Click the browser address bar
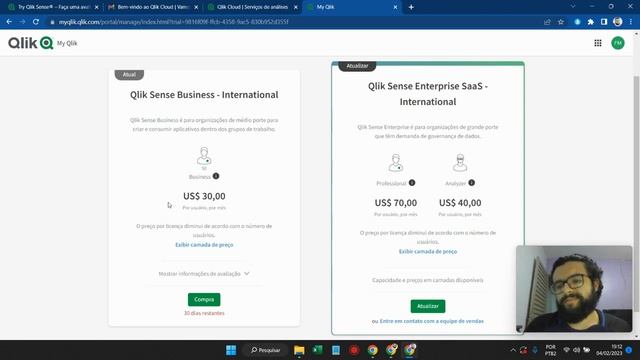The width and height of the screenshot is (640, 360). [x=294, y=22]
